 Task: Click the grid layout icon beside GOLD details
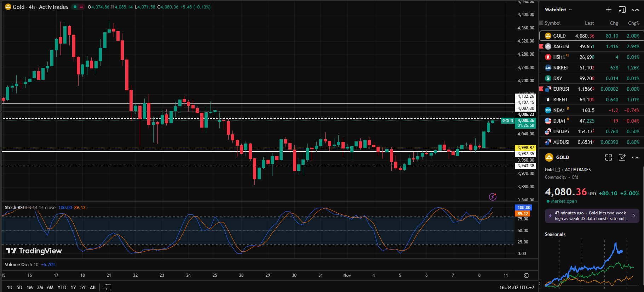(x=609, y=157)
